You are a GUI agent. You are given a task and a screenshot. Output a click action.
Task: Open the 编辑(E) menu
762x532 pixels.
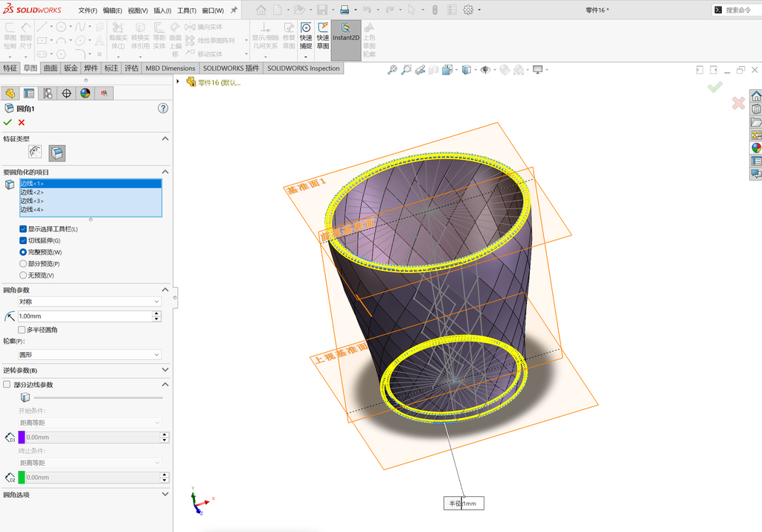click(x=112, y=10)
